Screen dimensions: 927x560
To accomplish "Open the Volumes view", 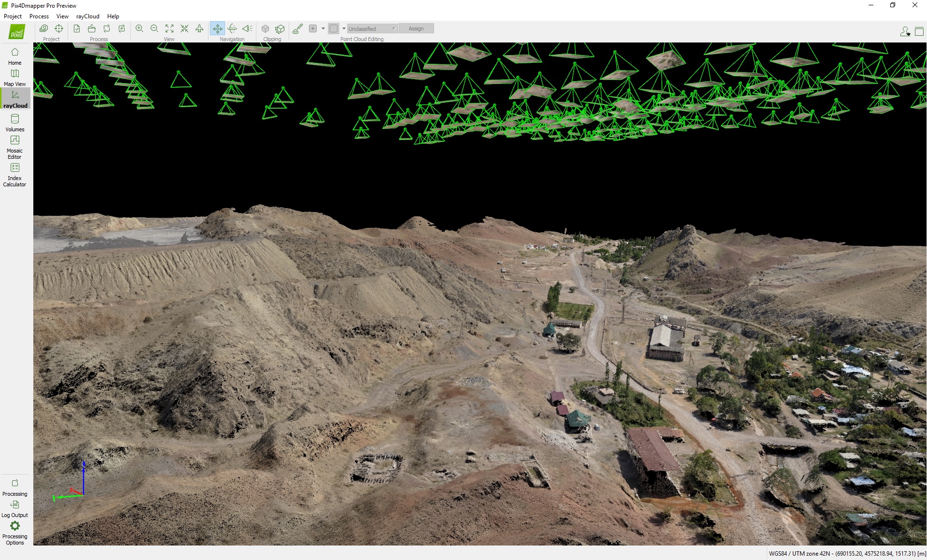I will 14,123.
